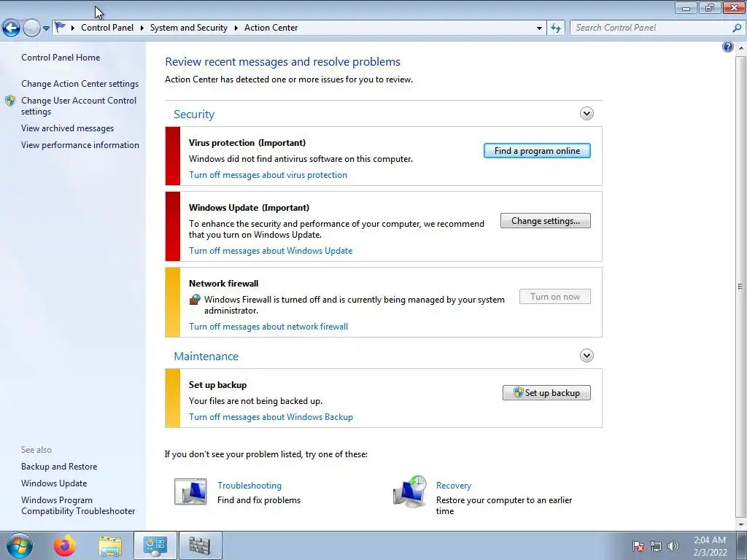The height and width of the screenshot is (560, 747).
Task: Click the vertical scrollbar thumb
Action: (x=740, y=286)
